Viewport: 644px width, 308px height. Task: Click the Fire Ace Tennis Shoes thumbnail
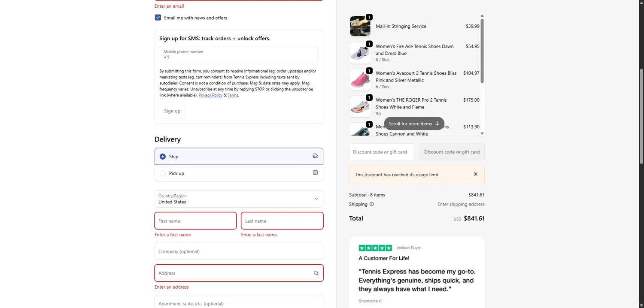point(360,53)
